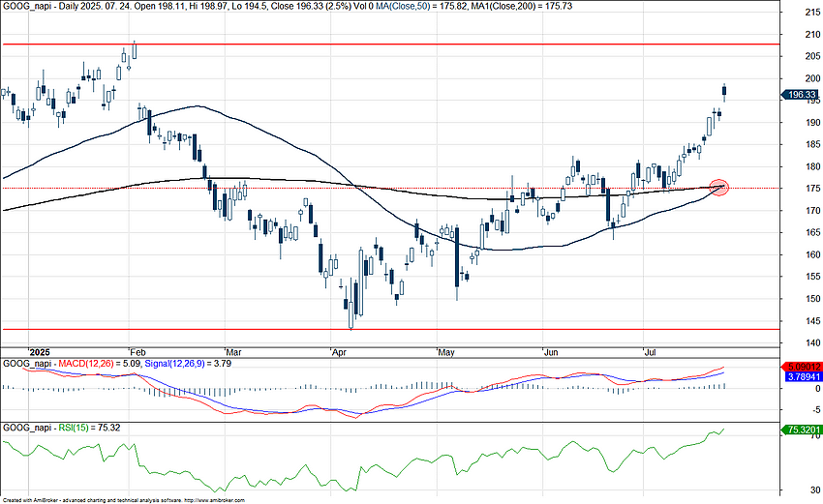Image resolution: width=823 pixels, height=504 pixels.
Task: Select the MA1(Close,200) = 175.73 legend text
Action: tap(523, 7)
